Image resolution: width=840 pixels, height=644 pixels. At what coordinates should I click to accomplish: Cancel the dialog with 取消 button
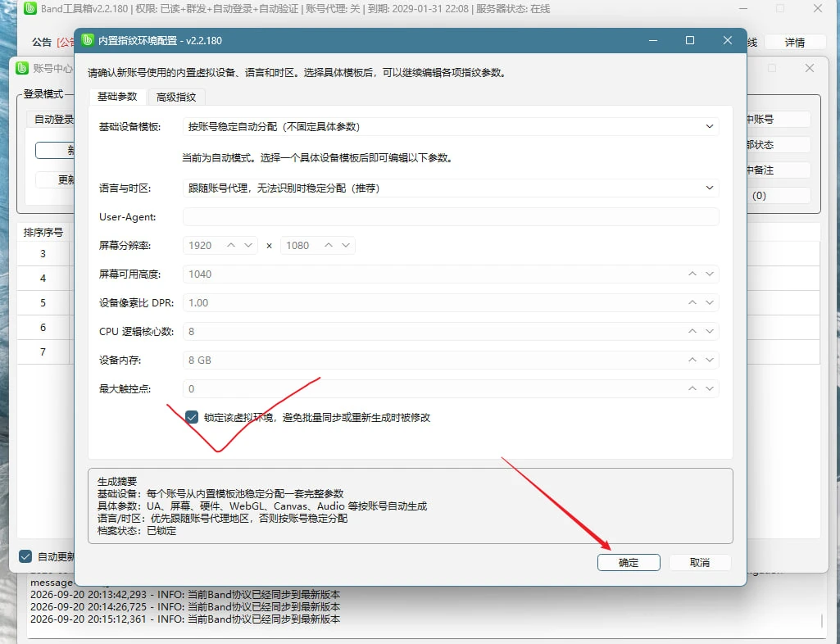point(700,563)
